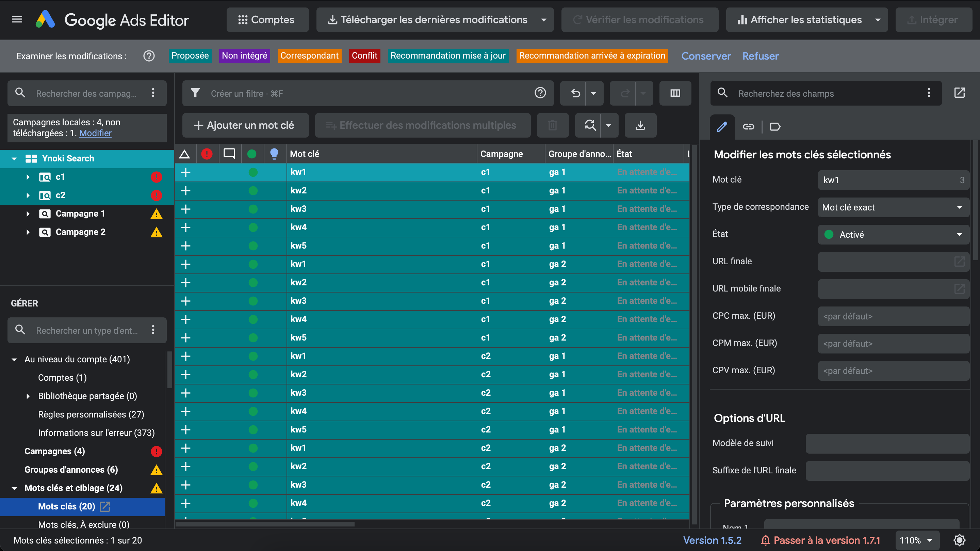Open the undo history dropdown arrow
The width and height of the screenshot is (980, 551).
tap(593, 93)
